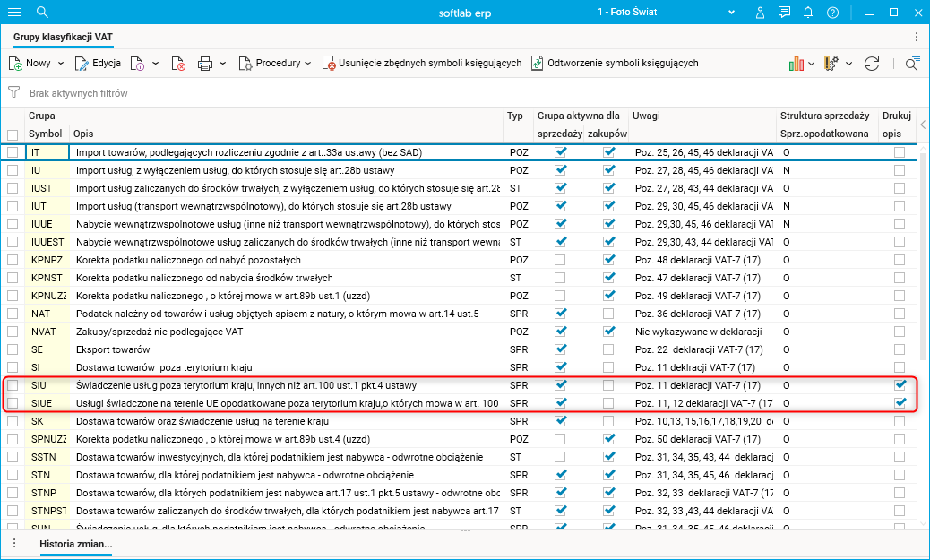The width and height of the screenshot is (930, 560).
Task: Click the restore booking symbols icon
Action: pyautogui.click(x=537, y=64)
